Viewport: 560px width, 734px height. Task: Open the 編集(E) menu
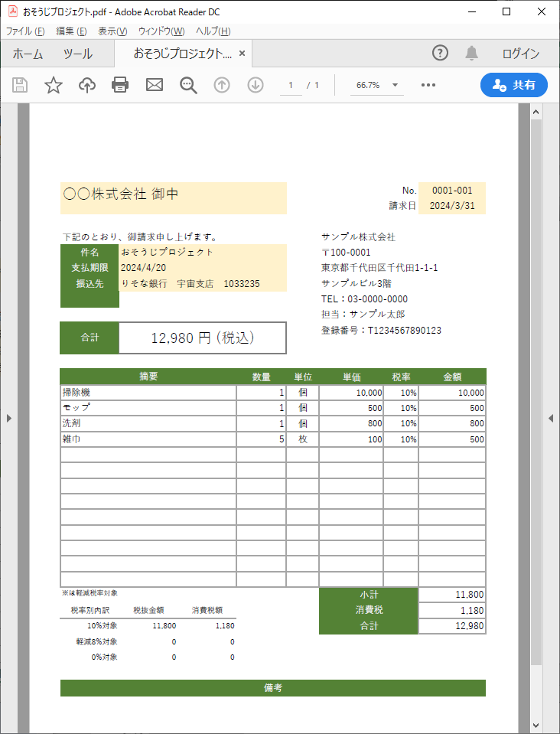point(71,31)
